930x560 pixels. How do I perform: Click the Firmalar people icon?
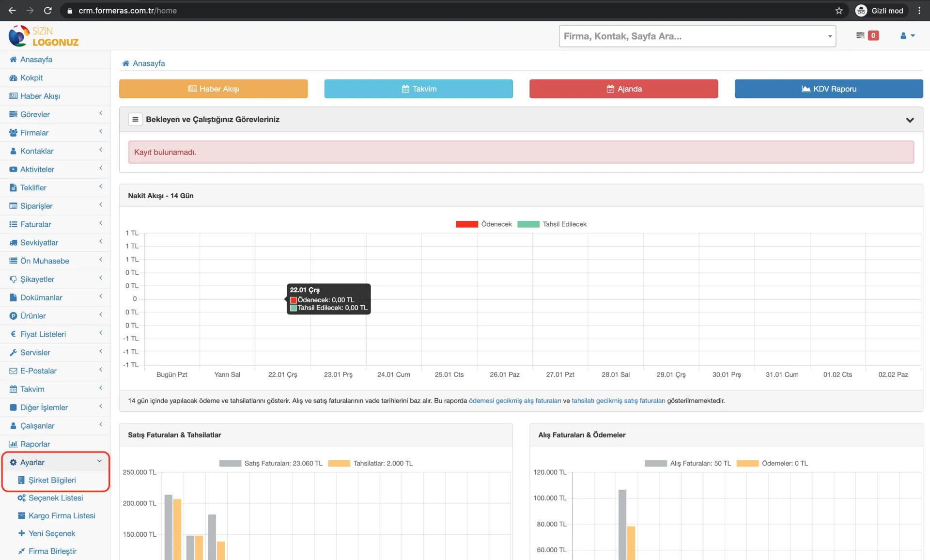13,133
